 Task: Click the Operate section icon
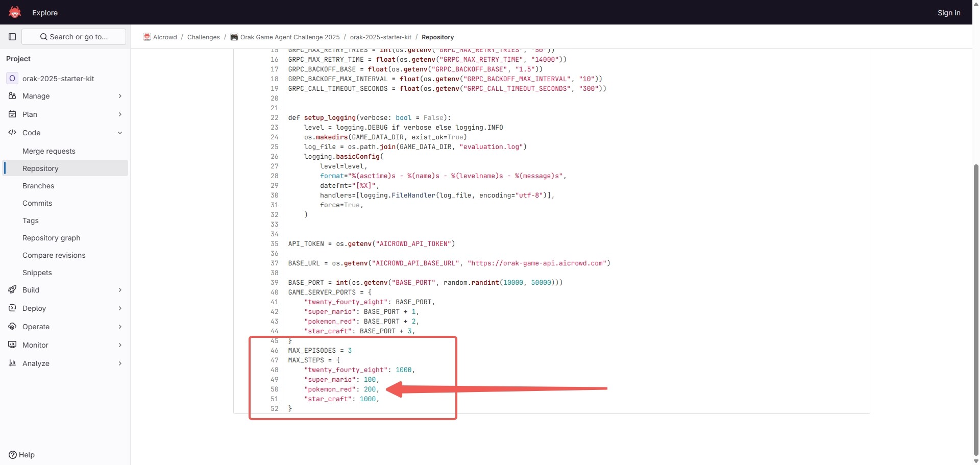pos(12,327)
